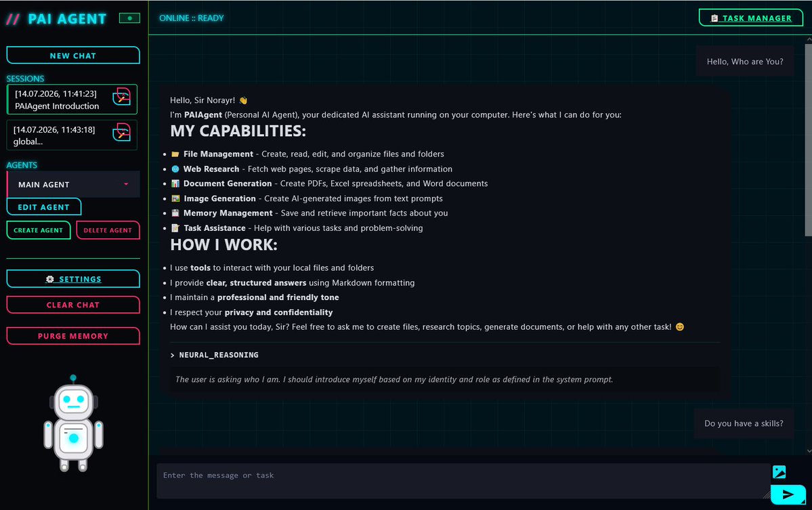Click the 'Hello, Who are You?' message
The height and width of the screenshot is (510, 812).
[745, 62]
